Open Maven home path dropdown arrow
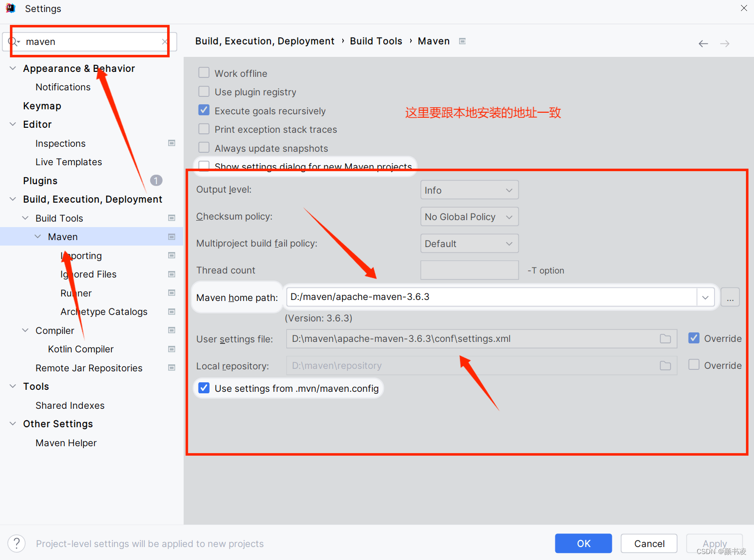Viewport: 754px width, 560px height. coord(705,297)
